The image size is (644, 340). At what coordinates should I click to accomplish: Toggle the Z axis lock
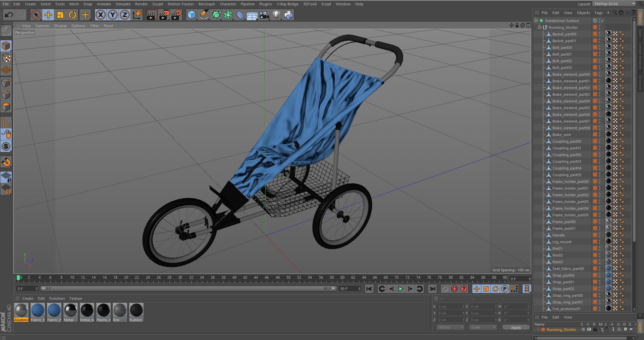[125, 15]
